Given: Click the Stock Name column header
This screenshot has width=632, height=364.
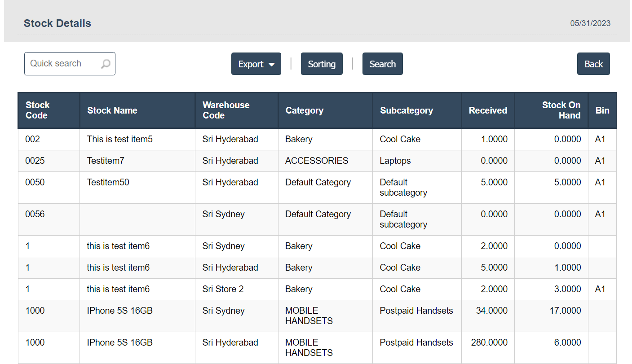Looking at the screenshot, I should 112,110.
